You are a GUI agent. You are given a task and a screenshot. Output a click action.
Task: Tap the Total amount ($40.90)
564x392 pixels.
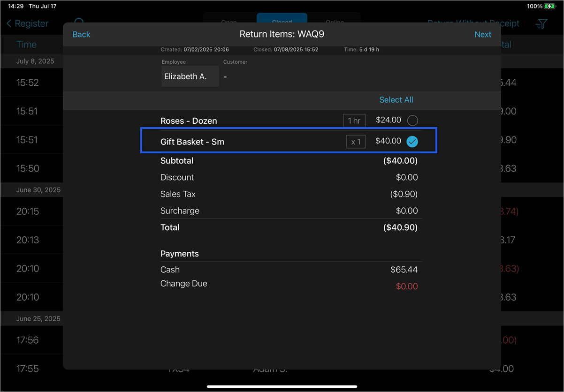[x=400, y=227]
